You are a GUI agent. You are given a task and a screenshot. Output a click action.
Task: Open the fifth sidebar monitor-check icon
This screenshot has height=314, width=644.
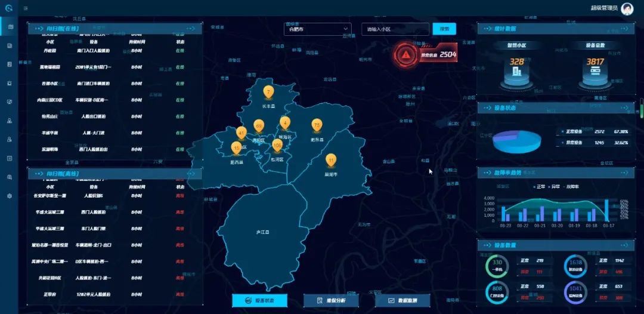pyautogui.click(x=10, y=102)
